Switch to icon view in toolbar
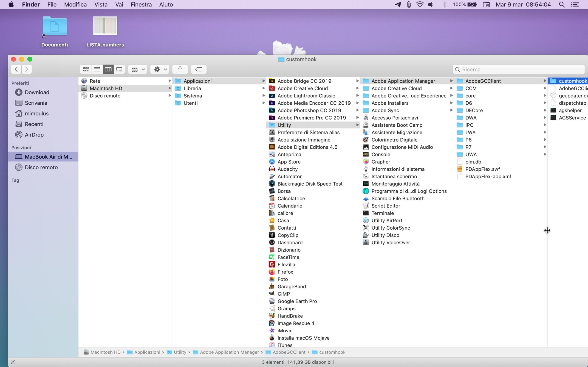 (x=86, y=70)
